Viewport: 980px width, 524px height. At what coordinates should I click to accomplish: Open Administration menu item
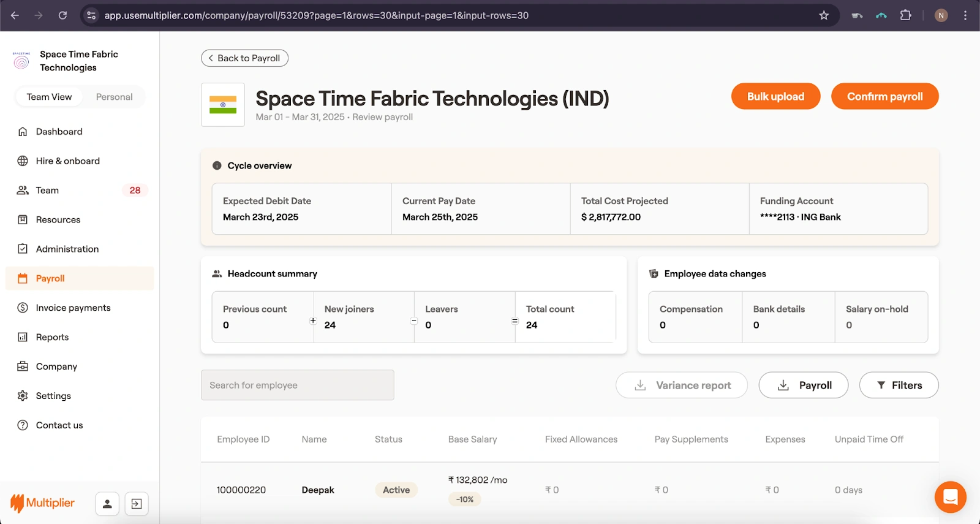point(80,249)
